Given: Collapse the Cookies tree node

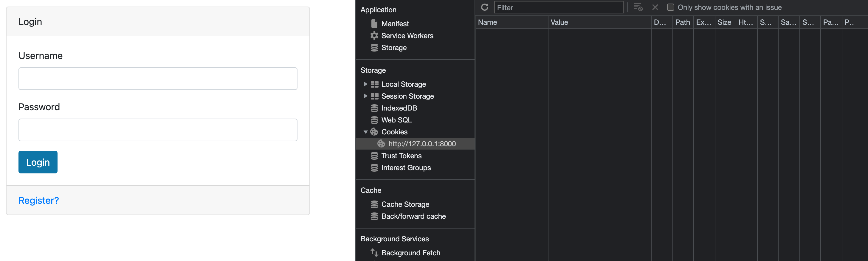Looking at the screenshot, I should point(365,132).
